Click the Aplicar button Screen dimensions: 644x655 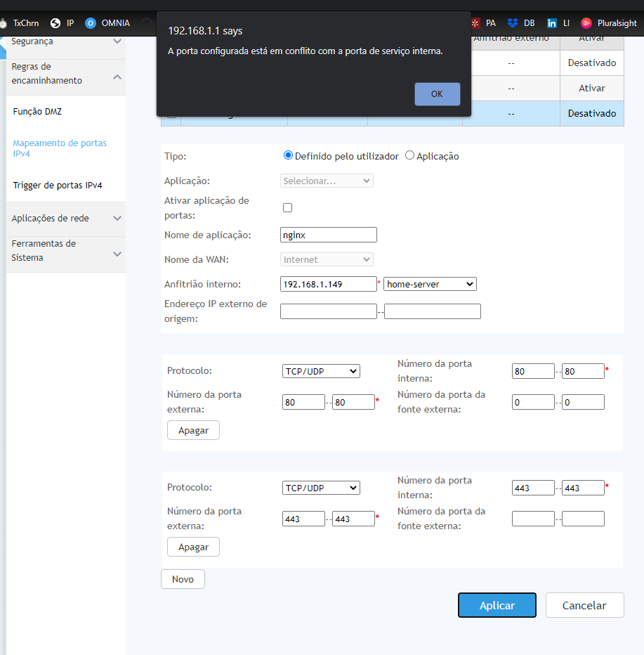point(497,605)
